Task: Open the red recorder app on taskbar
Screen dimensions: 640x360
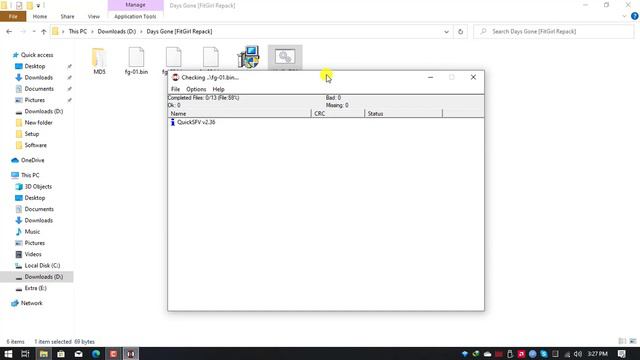Action: (x=113, y=353)
